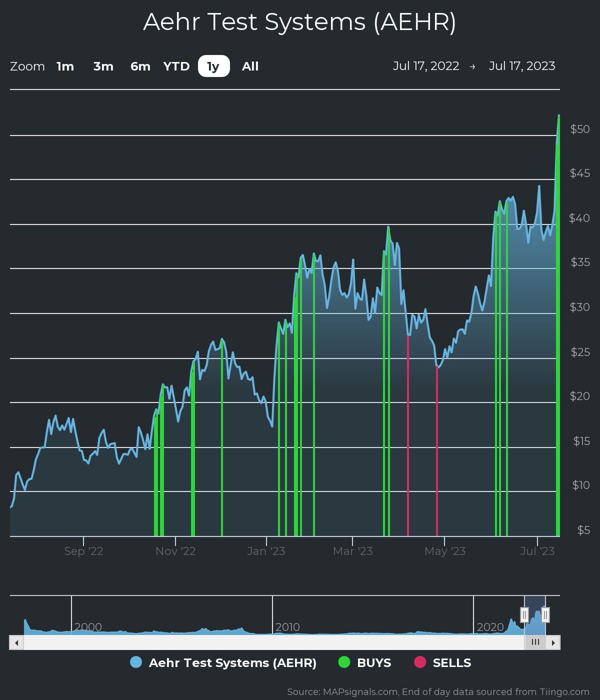Click the green BUYS legend marker

[344, 662]
